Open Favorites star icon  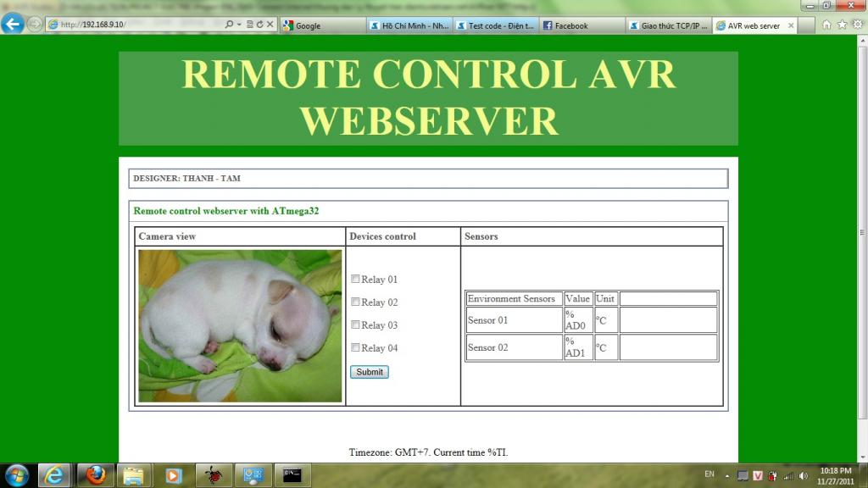[842, 25]
